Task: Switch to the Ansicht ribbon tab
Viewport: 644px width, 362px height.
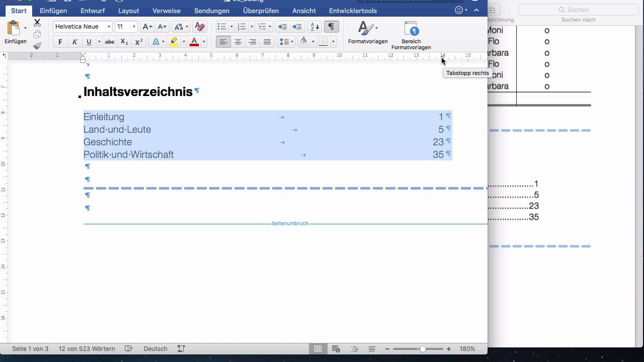Action: 304,11
